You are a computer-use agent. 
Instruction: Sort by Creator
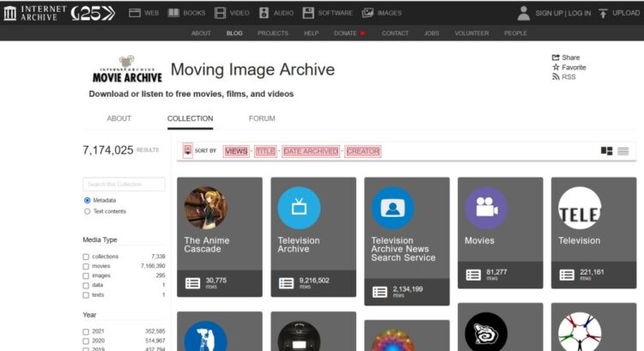(x=363, y=151)
